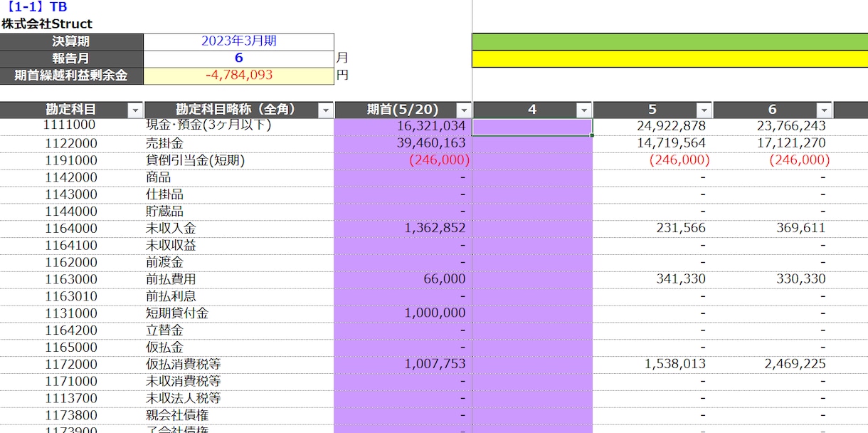Select the 短期貸付金 1,000,000 value cell
This screenshot has width=868, height=433.
[403, 313]
